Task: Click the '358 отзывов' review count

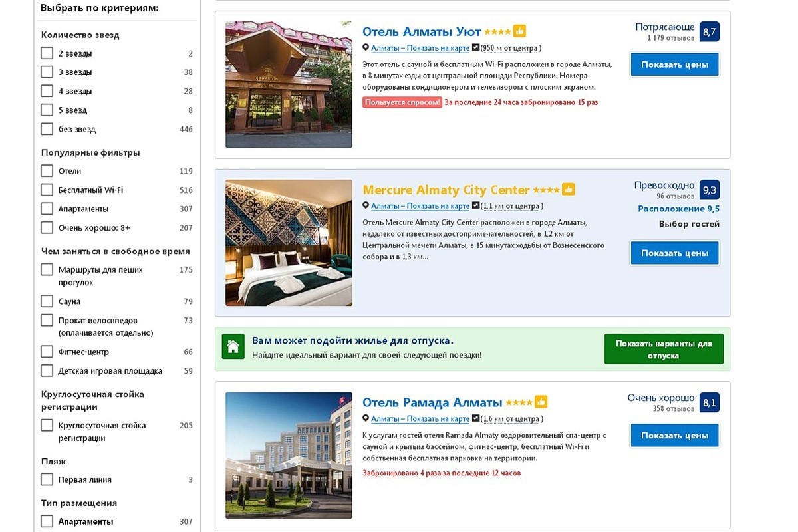Action: [x=674, y=409]
